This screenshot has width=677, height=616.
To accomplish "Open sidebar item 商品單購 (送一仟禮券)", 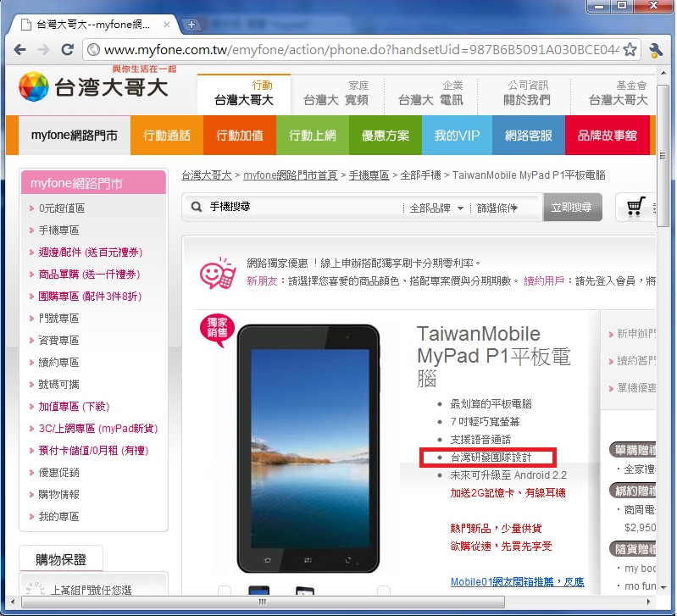I will pos(89,275).
